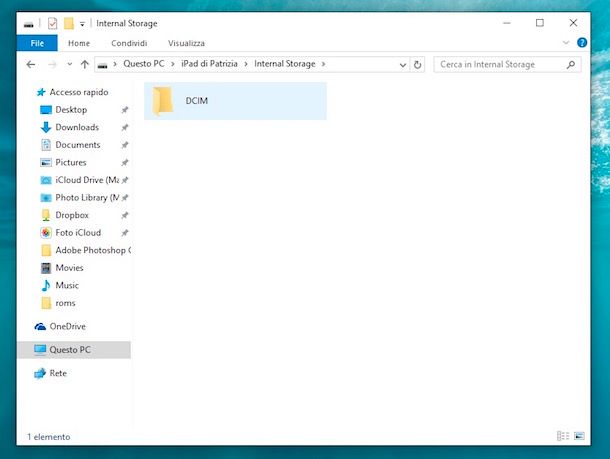Screen dimensions: 610x459
Task: Open the File menu
Action: point(36,43)
